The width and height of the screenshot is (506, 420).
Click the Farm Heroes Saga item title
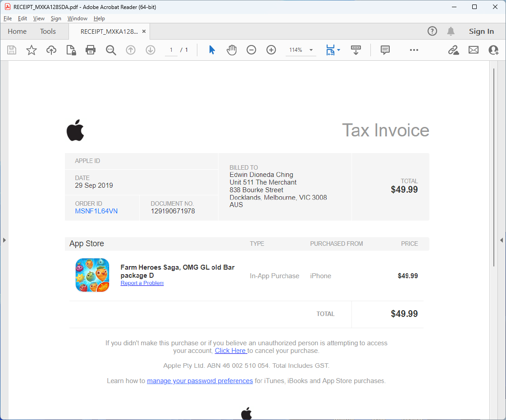click(x=178, y=271)
